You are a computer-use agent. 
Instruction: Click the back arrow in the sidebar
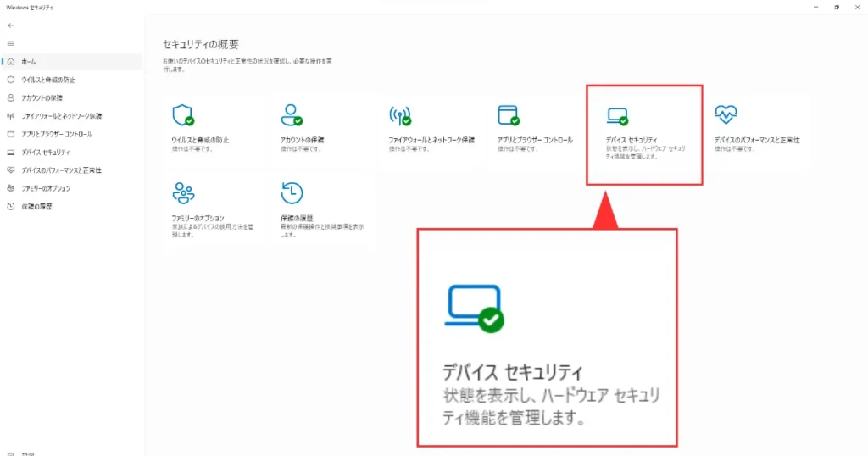coord(10,25)
